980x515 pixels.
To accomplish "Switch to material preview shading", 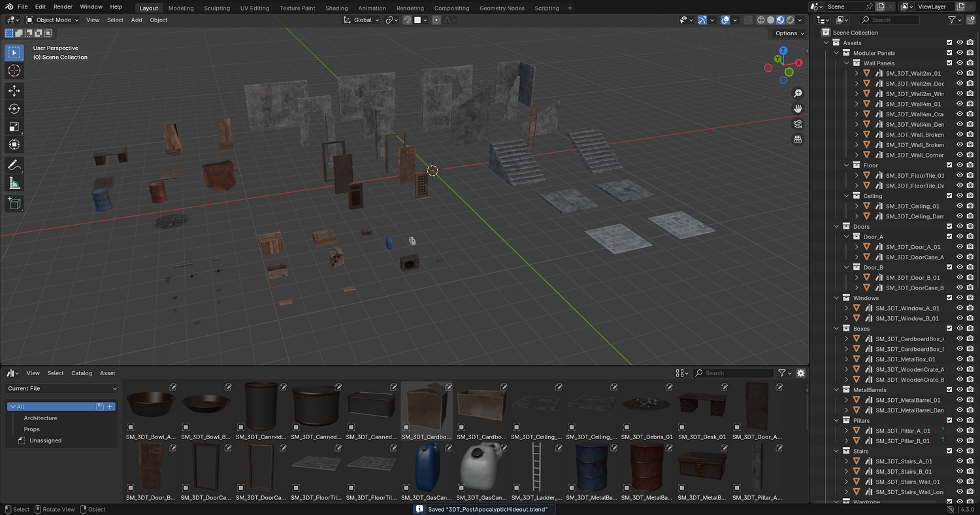I will coord(780,20).
